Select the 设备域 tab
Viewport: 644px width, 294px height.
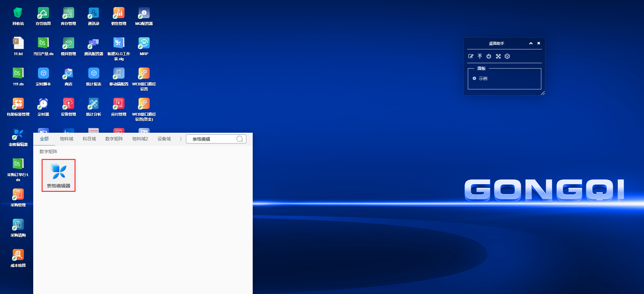pyautogui.click(x=164, y=139)
